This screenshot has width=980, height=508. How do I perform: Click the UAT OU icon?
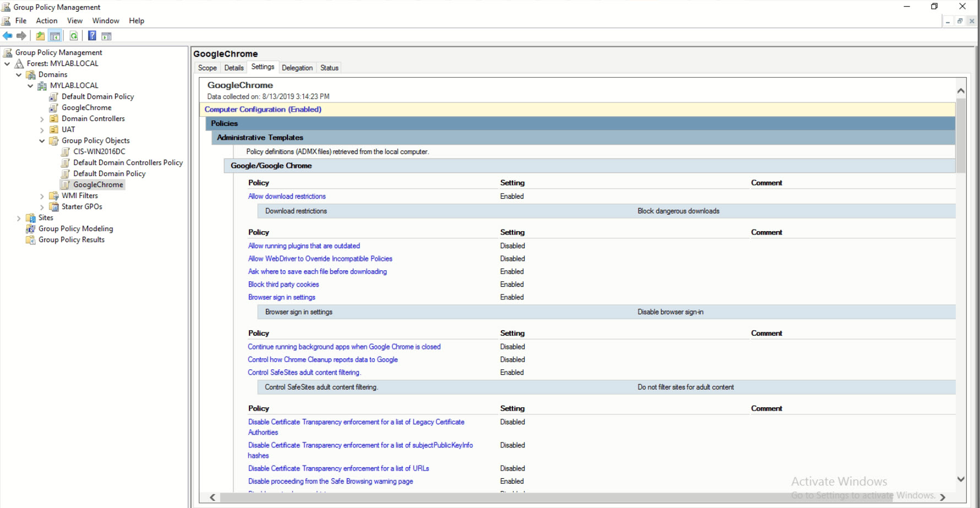(x=54, y=129)
